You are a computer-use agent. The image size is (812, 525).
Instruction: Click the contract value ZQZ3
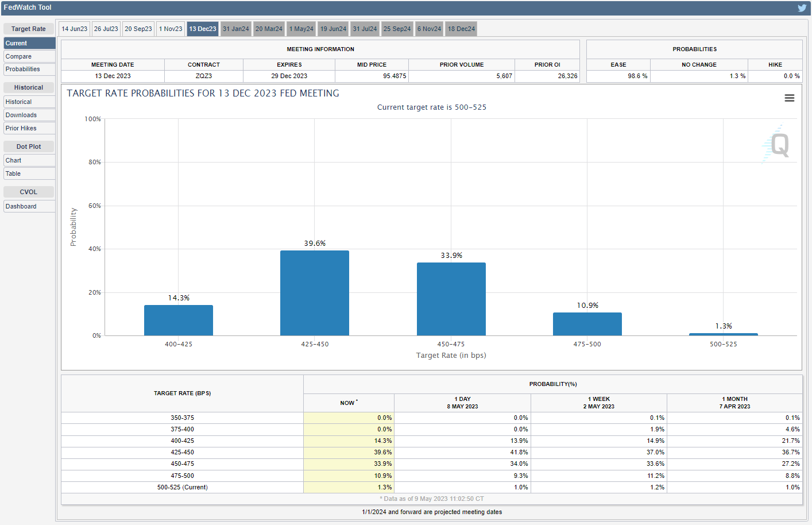[x=204, y=76]
